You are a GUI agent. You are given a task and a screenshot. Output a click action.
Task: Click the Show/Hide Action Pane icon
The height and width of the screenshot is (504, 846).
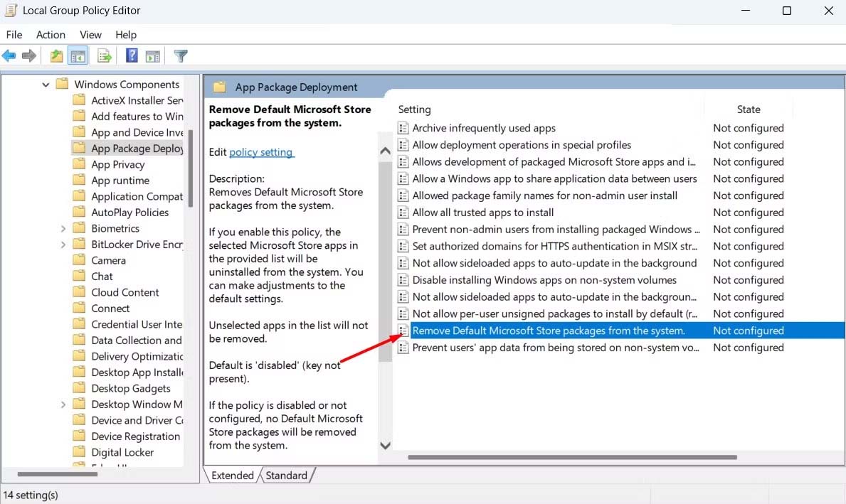pyautogui.click(x=153, y=55)
